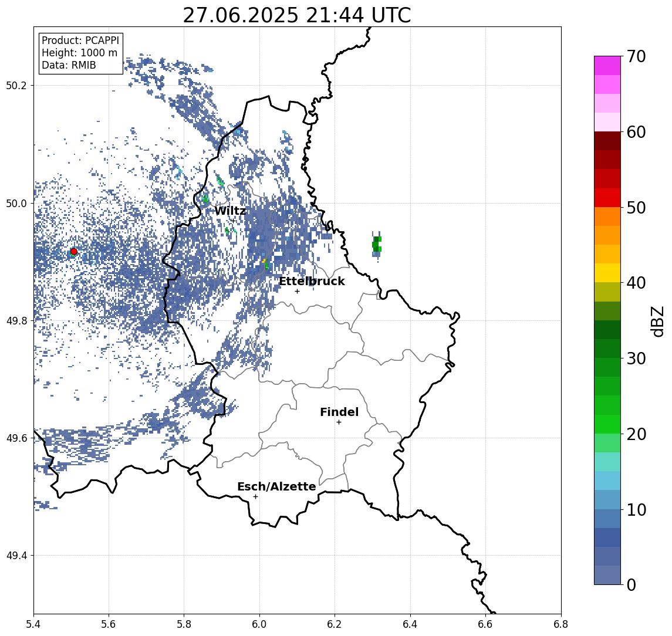The width and height of the screenshot is (672, 636).
Task: Click the Esch/Alzette city label
Action: click(276, 486)
